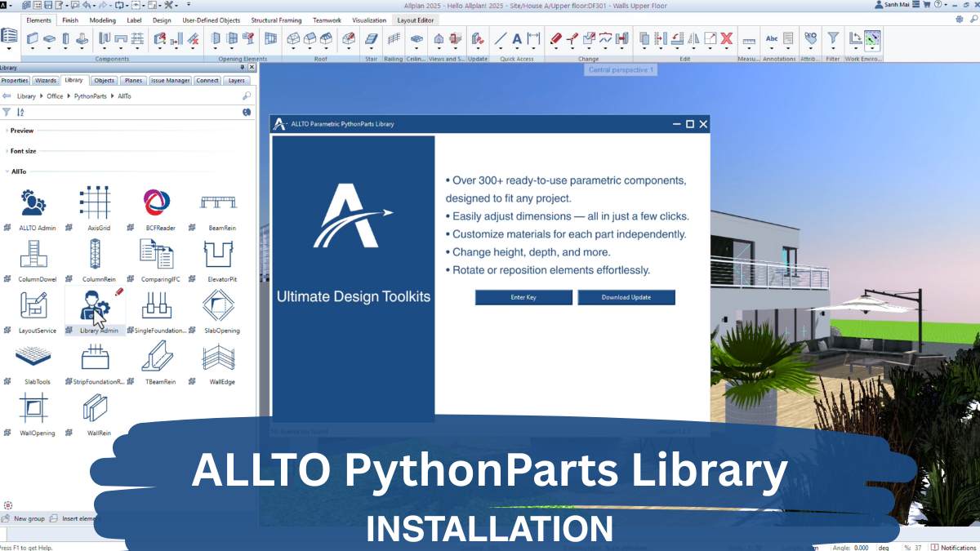Click the Dimension line tool in Quick Access
This screenshot has height=551, width=980.
(x=533, y=38)
